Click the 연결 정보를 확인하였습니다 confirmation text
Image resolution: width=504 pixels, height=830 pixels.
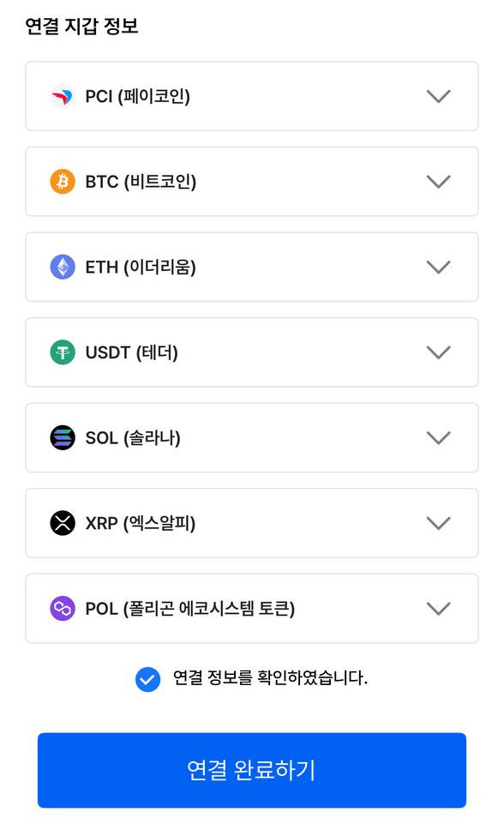click(x=270, y=677)
